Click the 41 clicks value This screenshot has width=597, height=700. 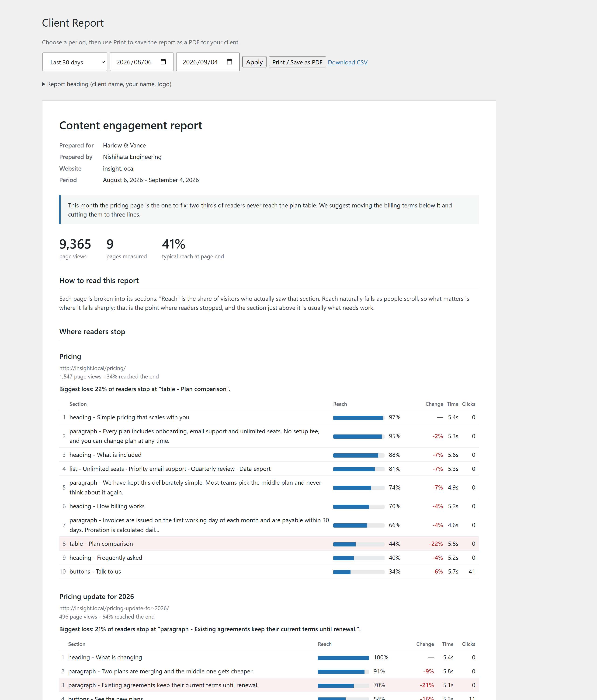pos(472,572)
